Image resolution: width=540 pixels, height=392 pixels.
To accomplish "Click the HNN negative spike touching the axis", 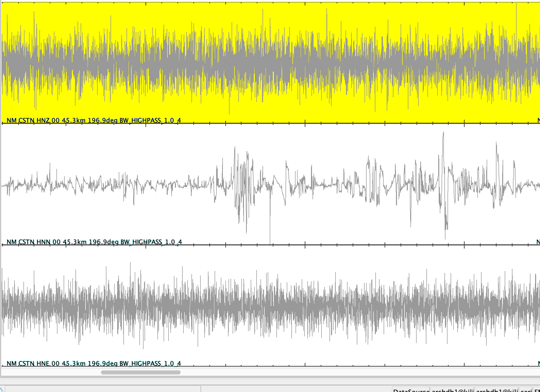I will click(270, 237).
